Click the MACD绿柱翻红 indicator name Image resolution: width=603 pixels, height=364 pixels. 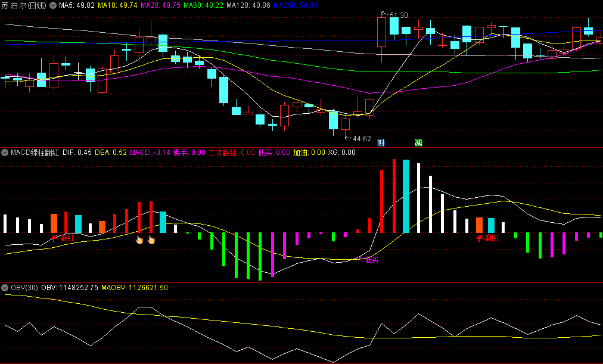[x=35, y=153]
